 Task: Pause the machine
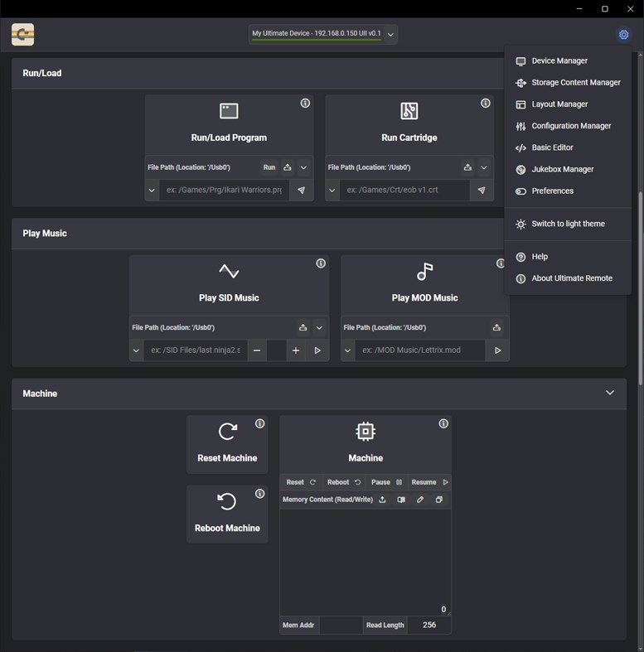point(386,482)
